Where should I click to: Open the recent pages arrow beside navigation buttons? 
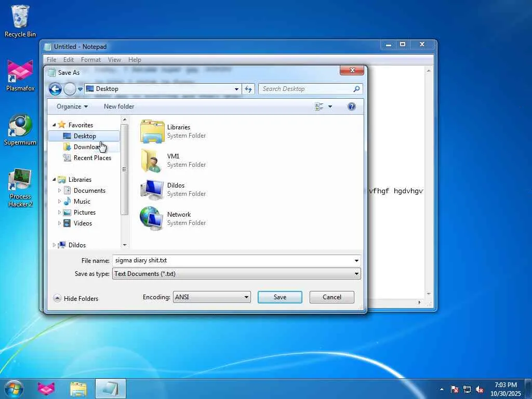(80, 89)
